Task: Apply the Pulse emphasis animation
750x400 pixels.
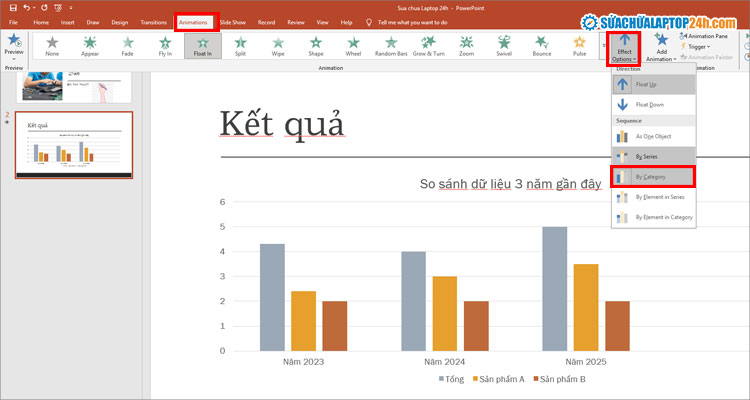Action: tap(580, 46)
